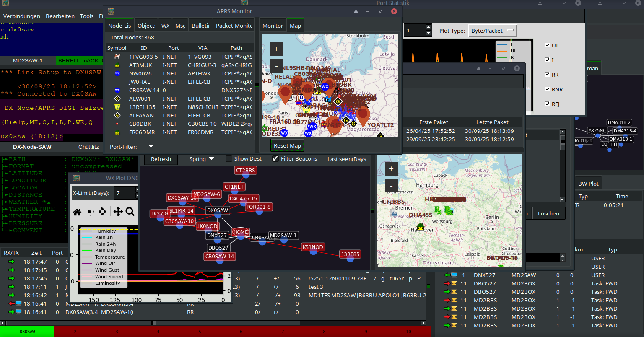Go back to the previous view in WX Plot
Screen dimensions: 644x337
90,212
